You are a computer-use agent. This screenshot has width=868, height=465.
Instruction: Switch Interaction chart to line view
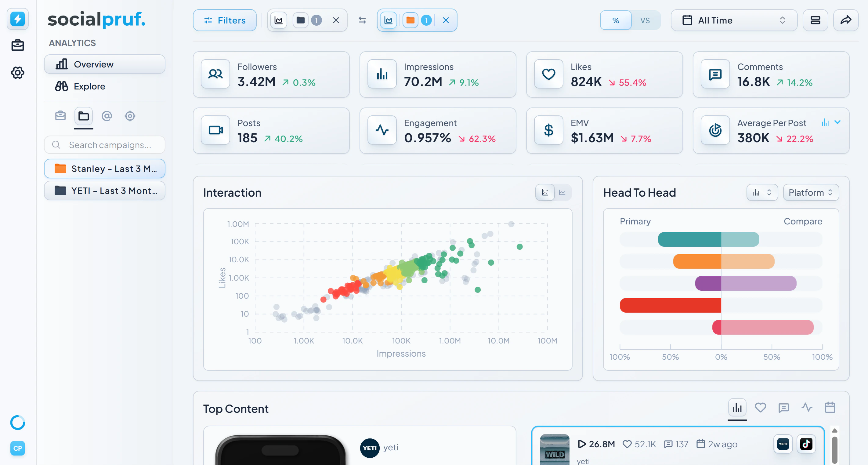click(562, 193)
